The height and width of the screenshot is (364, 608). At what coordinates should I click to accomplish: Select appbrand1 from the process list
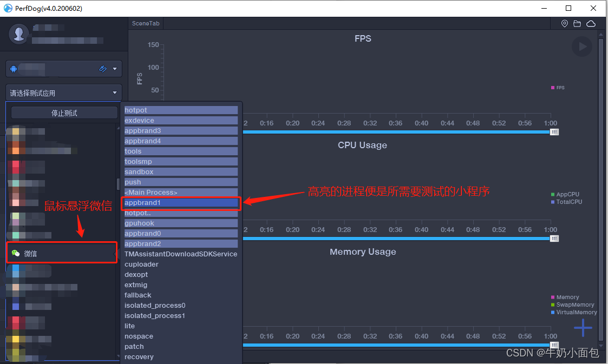coord(181,202)
